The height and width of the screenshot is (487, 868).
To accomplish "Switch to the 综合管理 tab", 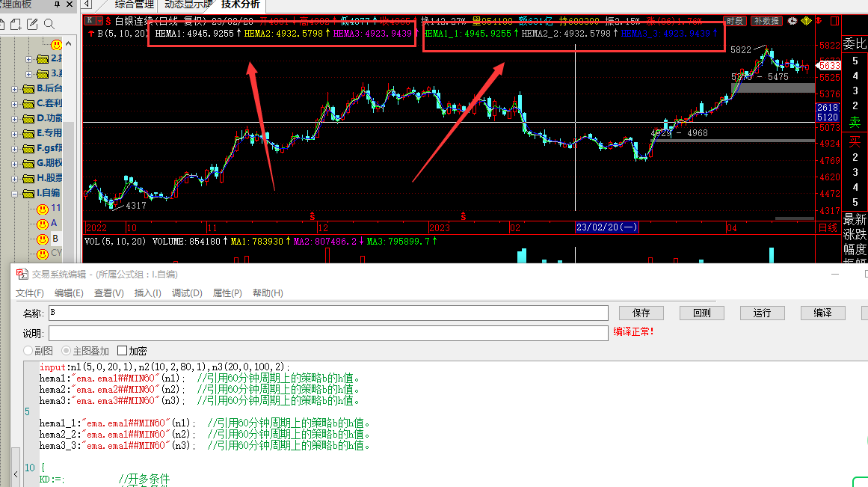I will (134, 5).
